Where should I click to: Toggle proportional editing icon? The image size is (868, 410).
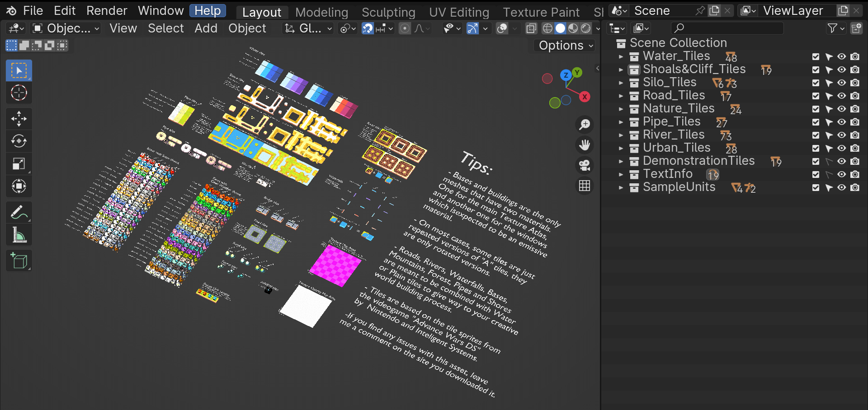(405, 28)
